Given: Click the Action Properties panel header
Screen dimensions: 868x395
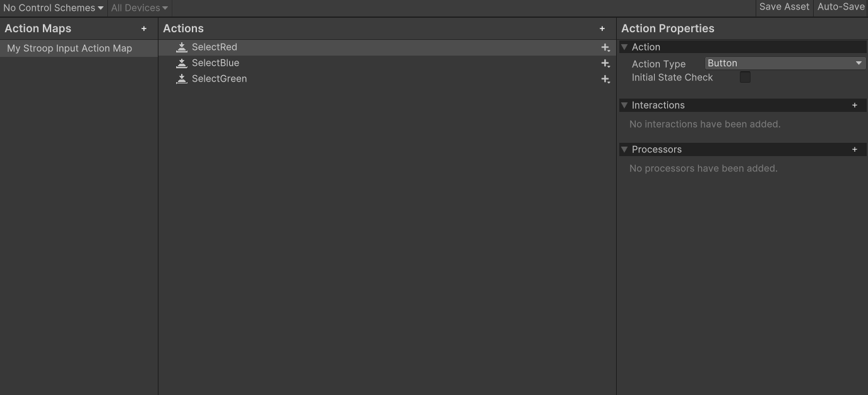Looking at the screenshot, I should (x=668, y=28).
